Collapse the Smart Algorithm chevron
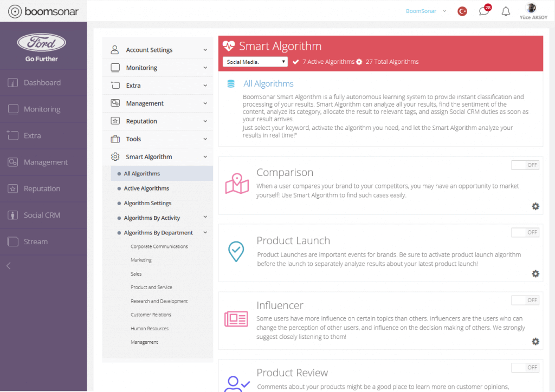 click(205, 156)
